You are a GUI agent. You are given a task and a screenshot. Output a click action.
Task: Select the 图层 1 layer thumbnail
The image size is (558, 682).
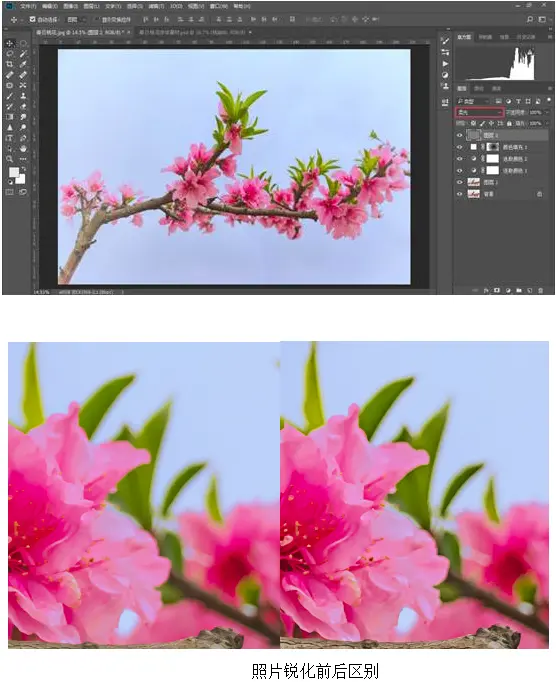coord(473,182)
